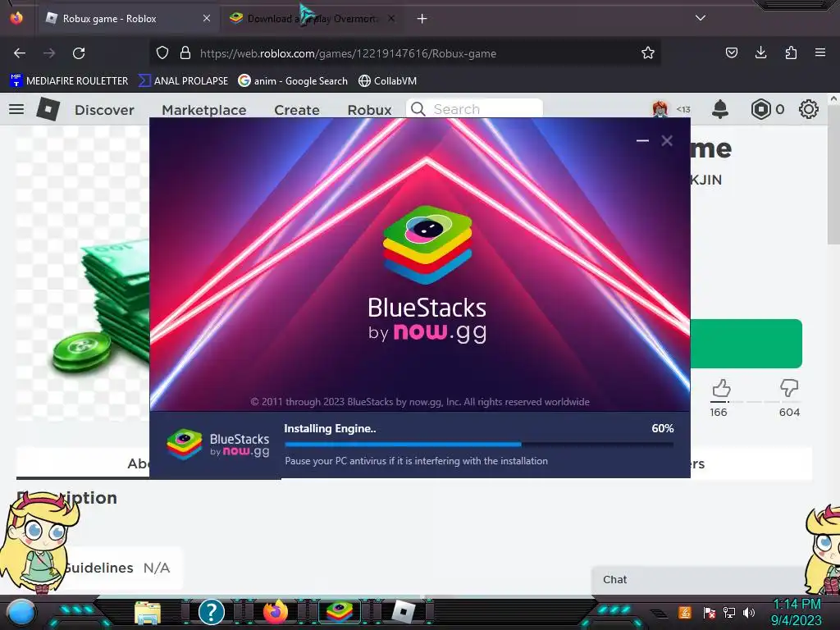Open Firefox from the taskbar
Image resolution: width=840 pixels, height=630 pixels.
[276, 612]
